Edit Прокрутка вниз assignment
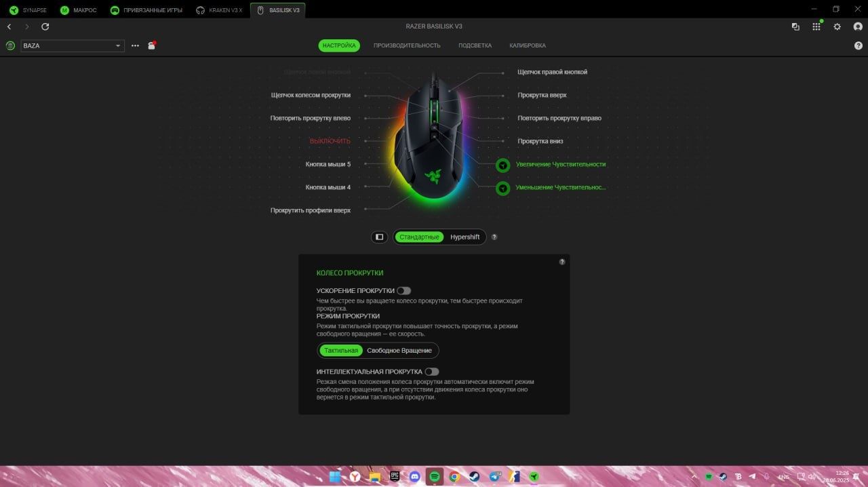Viewport: 868px width, 487px height. [x=540, y=141]
